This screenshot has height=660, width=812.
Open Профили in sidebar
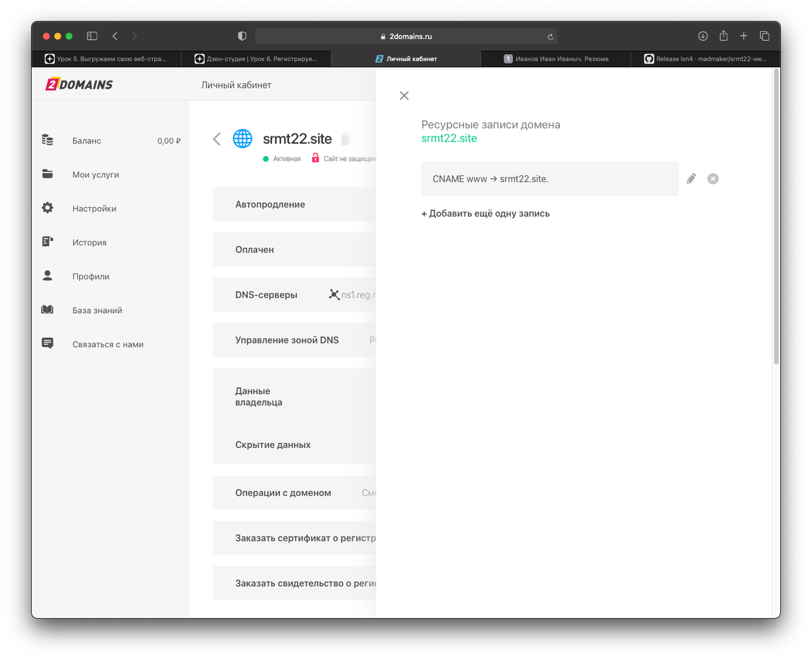pyautogui.click(x=91, y=276)
